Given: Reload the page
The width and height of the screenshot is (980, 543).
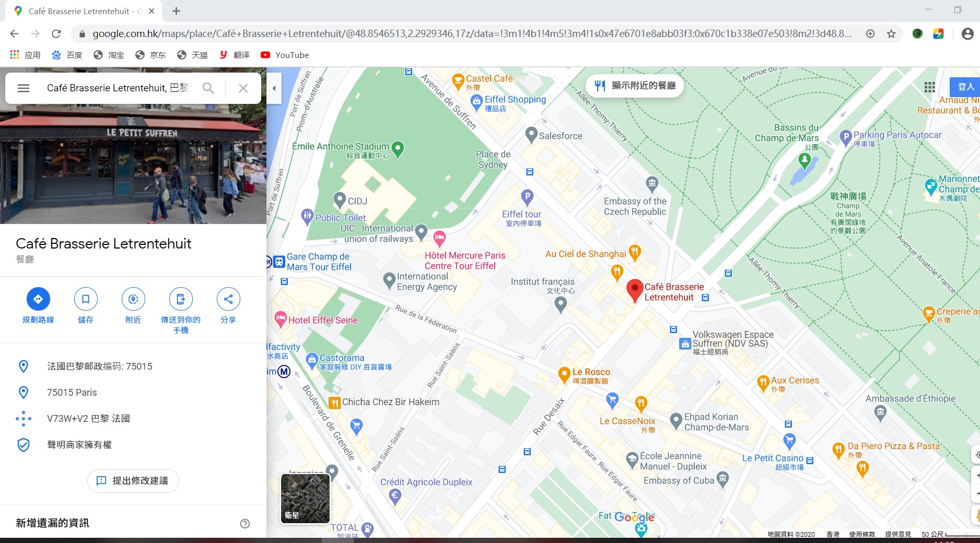Looking at the screenshot, I should tap(56, 34).
